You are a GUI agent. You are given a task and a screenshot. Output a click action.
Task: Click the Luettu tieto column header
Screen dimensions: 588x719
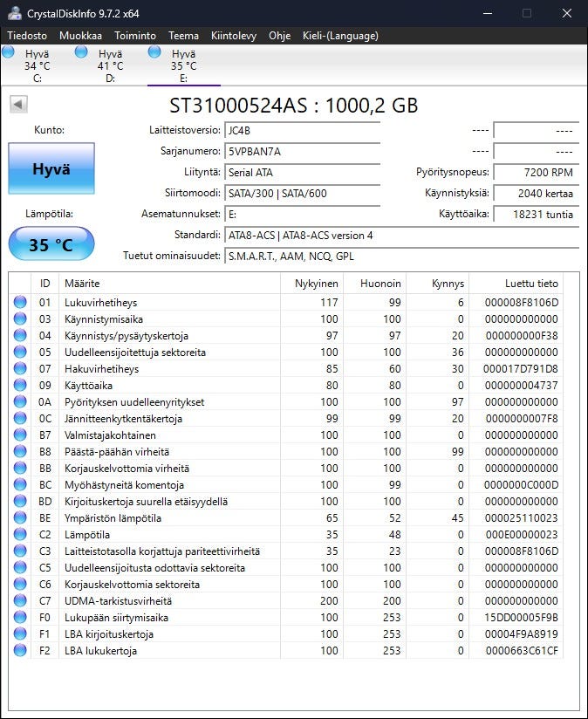(530, 284)
